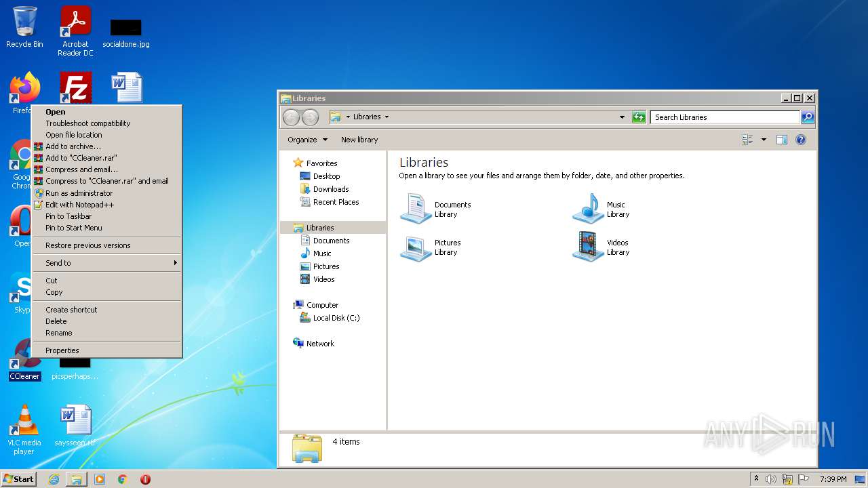Open the Organize dropdown menu
The width and height of the screenshot is (868, 488).
(x=307, y=140)
